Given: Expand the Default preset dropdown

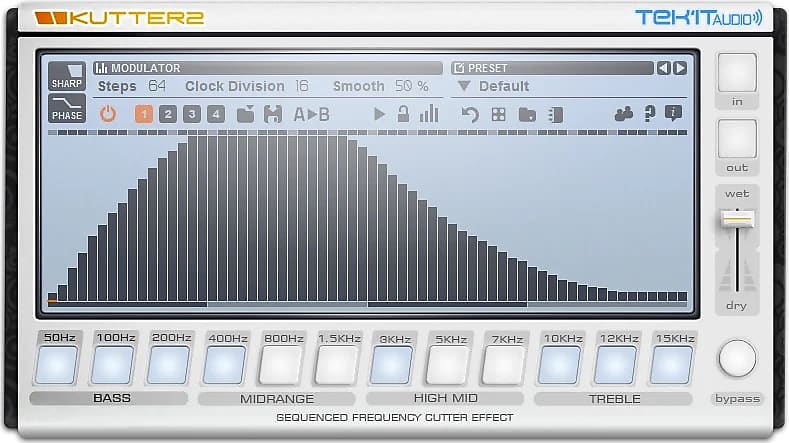Looking at the screenshot, I should coord(464,86).
